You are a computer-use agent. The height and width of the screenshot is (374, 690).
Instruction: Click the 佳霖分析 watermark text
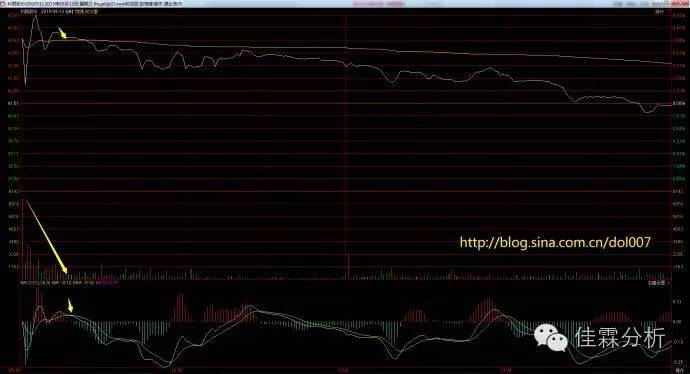coord(620,338)
